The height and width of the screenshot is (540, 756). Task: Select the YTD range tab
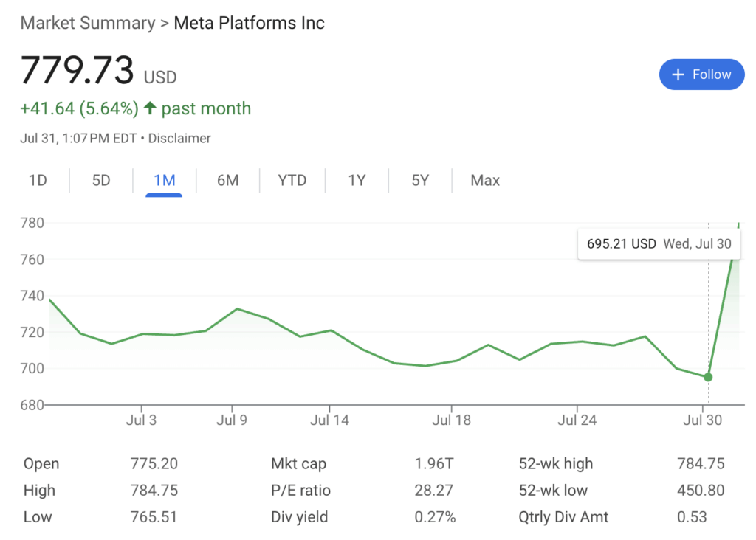pyautogui.click(x=292, y=180)
